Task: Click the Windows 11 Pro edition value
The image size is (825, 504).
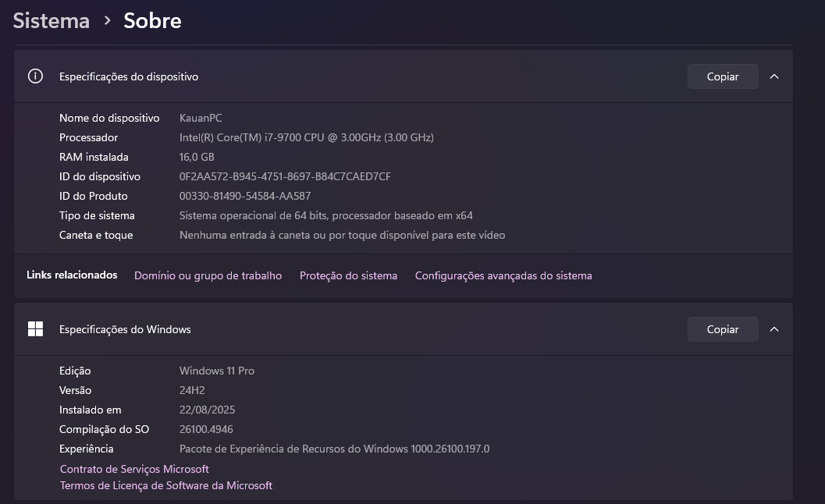Action: pyautogui.click(x=217, y=371)
